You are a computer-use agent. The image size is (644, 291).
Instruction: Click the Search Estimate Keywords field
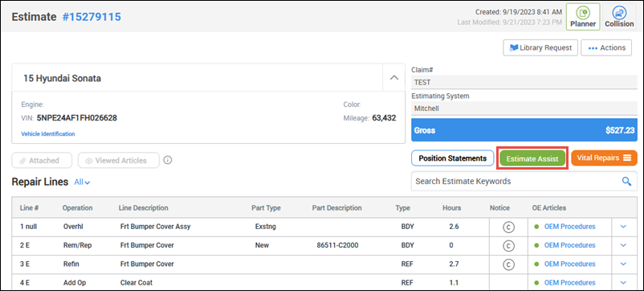(x=524, y=181)
